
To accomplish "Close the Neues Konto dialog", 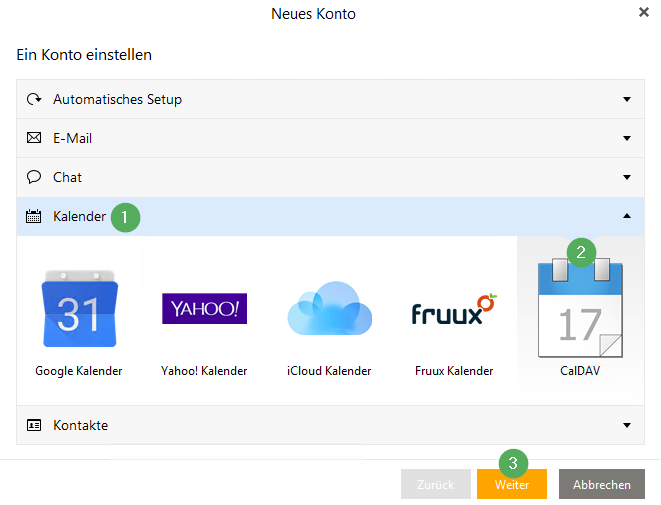I will (x=644, y=12).
